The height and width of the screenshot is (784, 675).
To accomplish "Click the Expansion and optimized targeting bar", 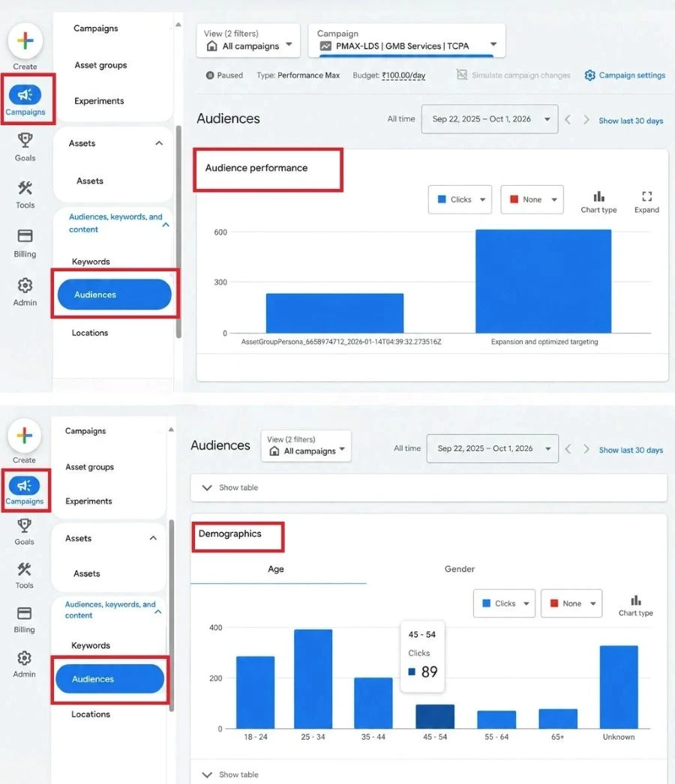I will [x=544, y=281].
